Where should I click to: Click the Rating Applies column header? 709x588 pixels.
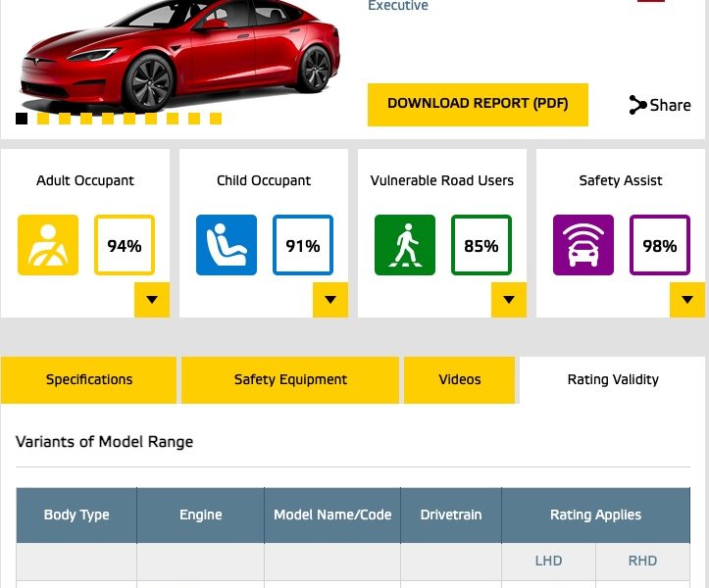pyautogui.click(x=595, y=514)
